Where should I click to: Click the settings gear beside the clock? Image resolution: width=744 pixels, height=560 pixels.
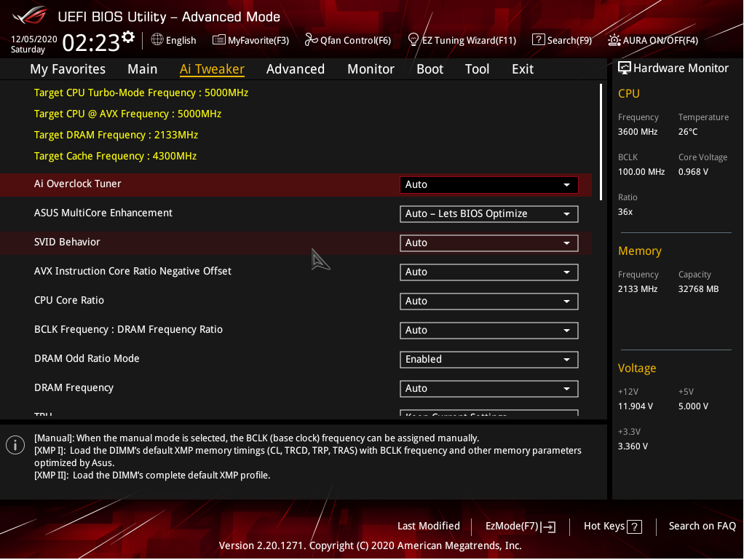pyautogui.click(x=128, y=37)
